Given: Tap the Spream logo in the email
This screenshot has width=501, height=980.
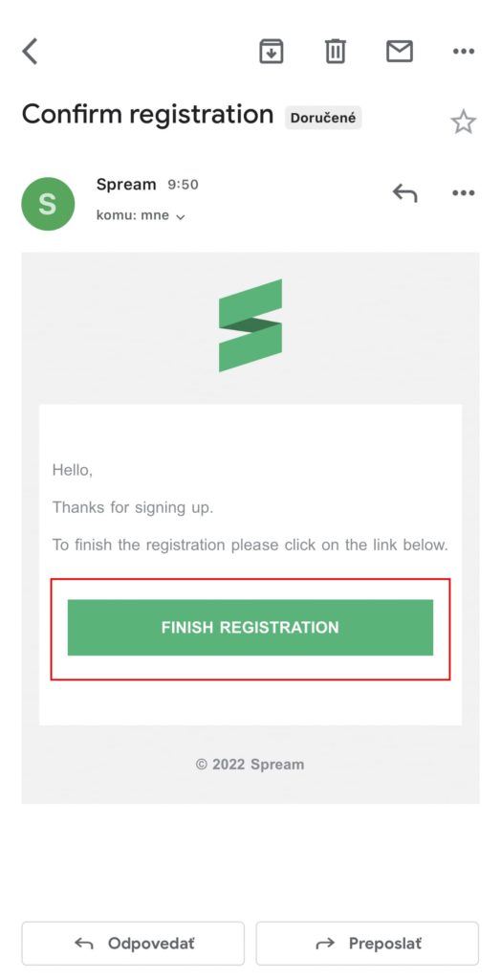Looking at the screenshot, I should pyautogui.click(x=250, y=325).
